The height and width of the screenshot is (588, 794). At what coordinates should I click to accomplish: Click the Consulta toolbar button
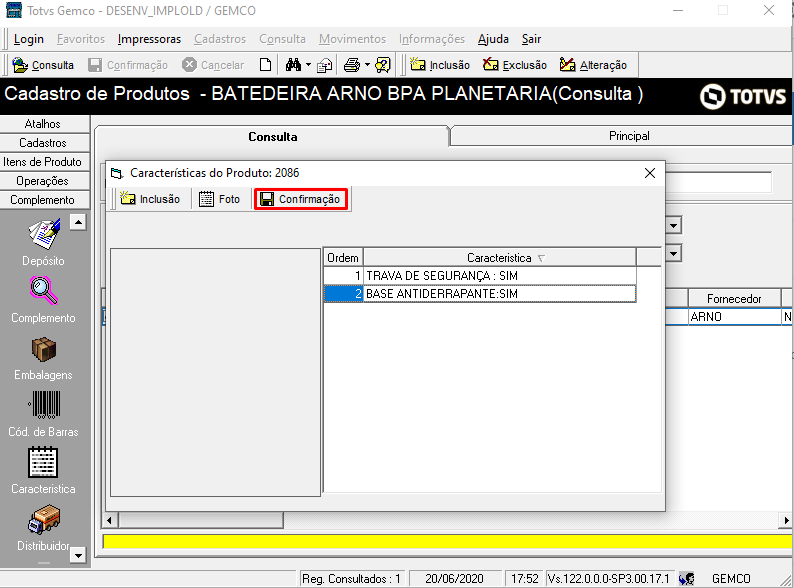tap(43, 65)
